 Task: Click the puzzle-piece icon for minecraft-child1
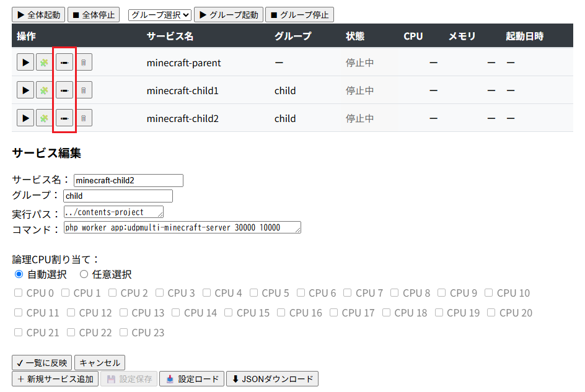44,90
